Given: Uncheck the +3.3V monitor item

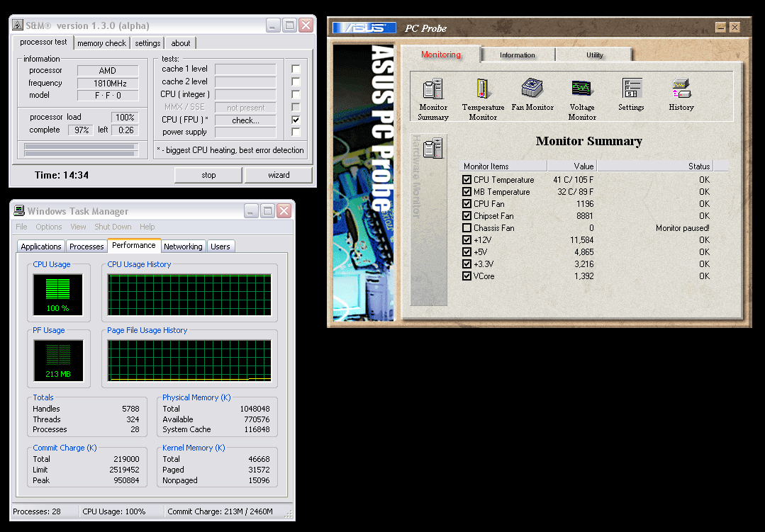Looking at the screenshot, I should pyautogui.click(x=467, y=264).
